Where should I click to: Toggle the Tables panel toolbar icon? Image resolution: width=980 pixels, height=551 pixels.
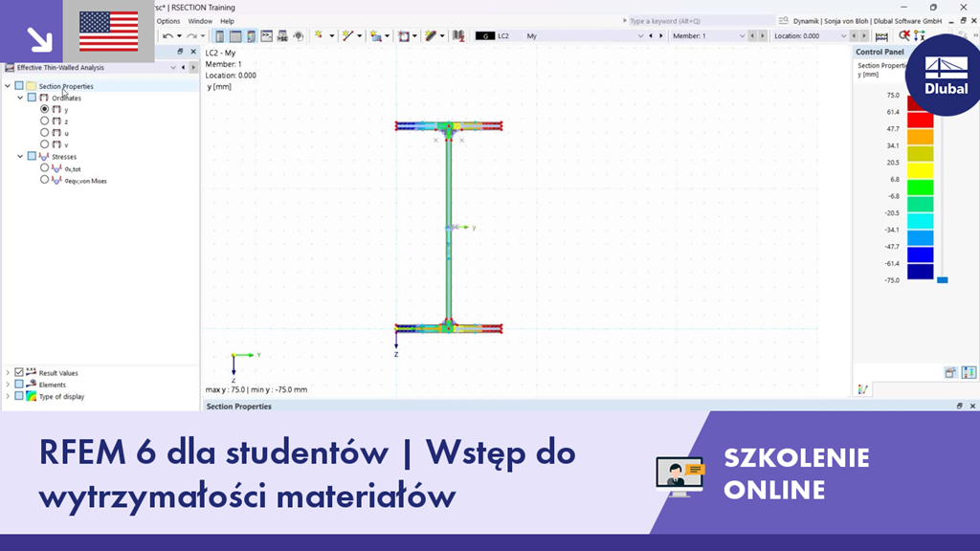coord(235,36)
